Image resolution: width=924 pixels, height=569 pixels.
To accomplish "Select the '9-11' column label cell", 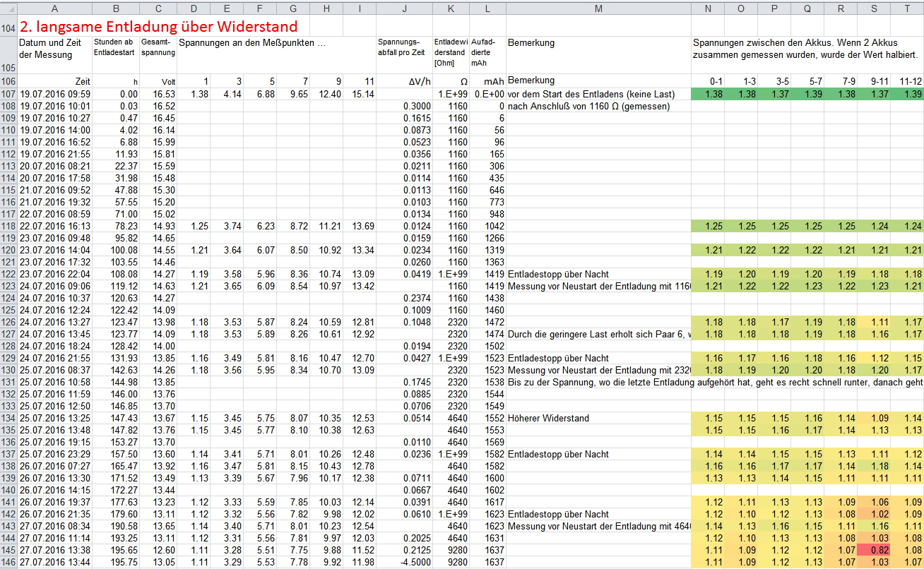I will [x=874, y=81].
